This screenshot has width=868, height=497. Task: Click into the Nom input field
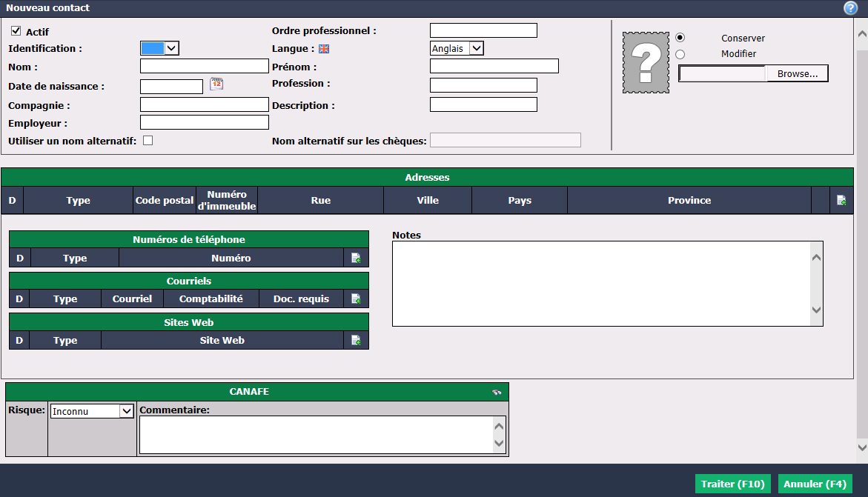(205, 67)
